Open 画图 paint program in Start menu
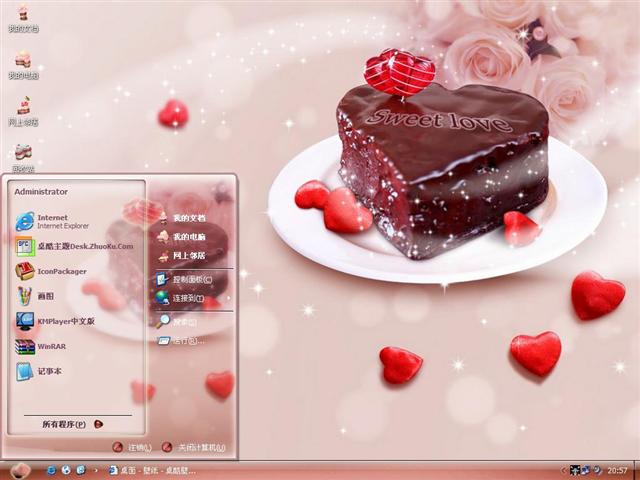 click(x=35, y=296)
